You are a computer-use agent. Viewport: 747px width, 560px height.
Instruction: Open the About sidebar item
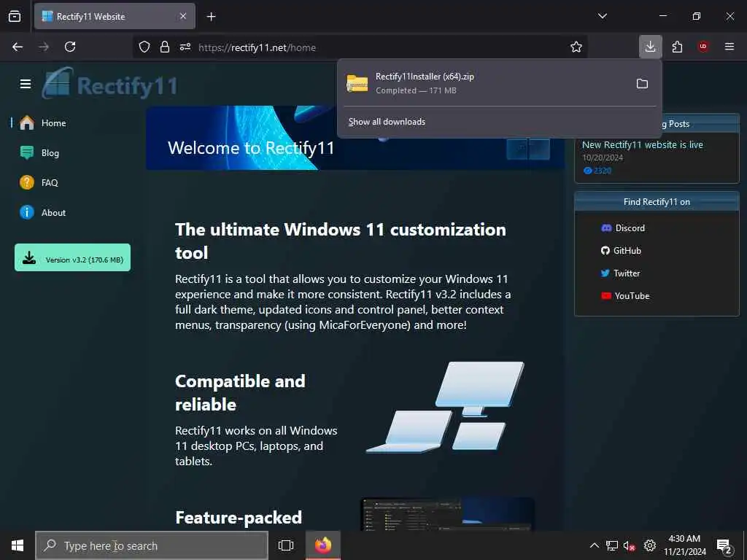point(43,212)
